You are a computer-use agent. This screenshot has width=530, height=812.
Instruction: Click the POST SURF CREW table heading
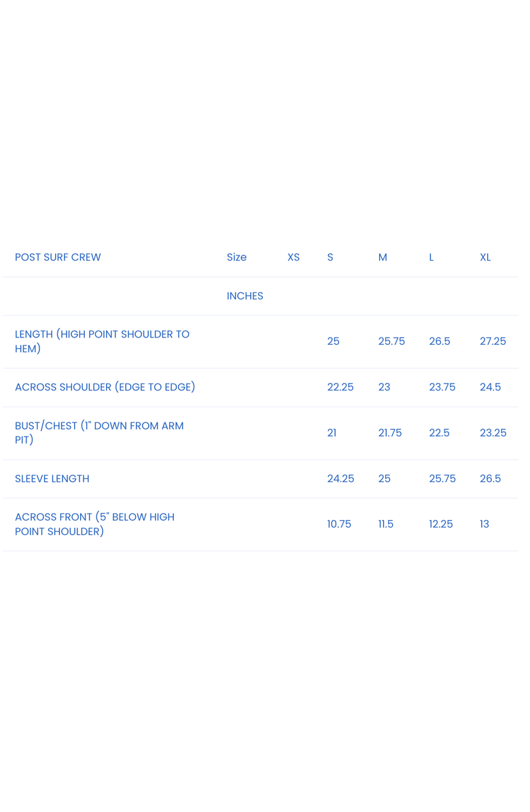pyautogui.click(x=58, y=257)
